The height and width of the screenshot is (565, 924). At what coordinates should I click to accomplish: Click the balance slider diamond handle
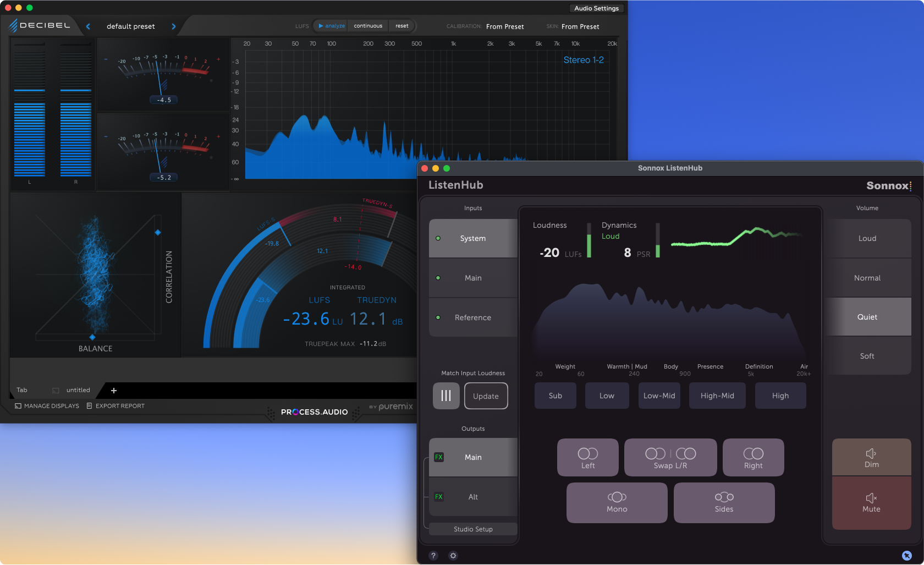point(92,337)
